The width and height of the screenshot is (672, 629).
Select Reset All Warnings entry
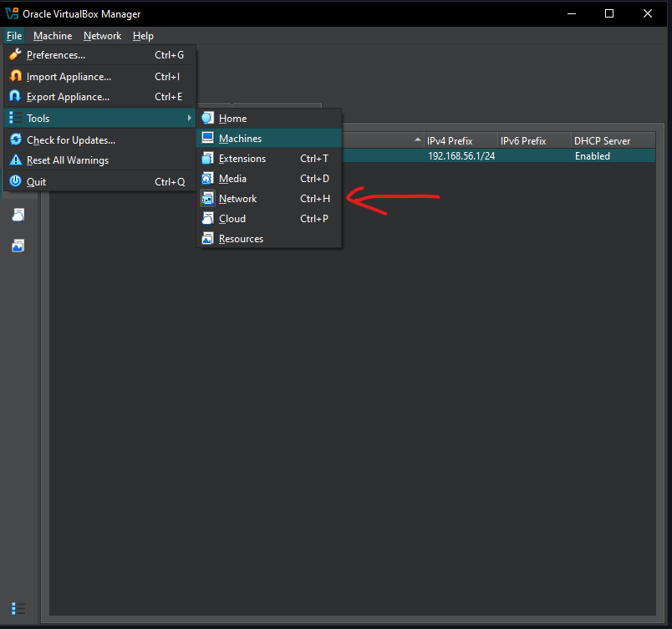tap(99, 160)
